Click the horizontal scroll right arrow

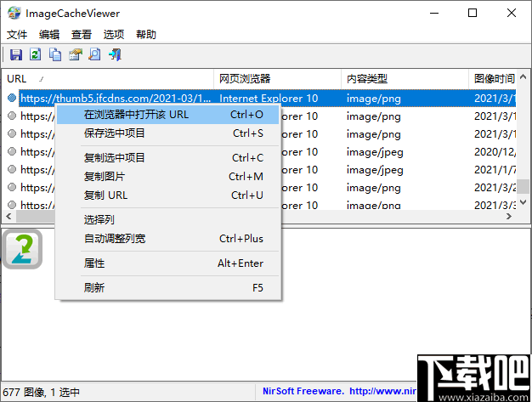pyautogui.click(x=508, y=216)
